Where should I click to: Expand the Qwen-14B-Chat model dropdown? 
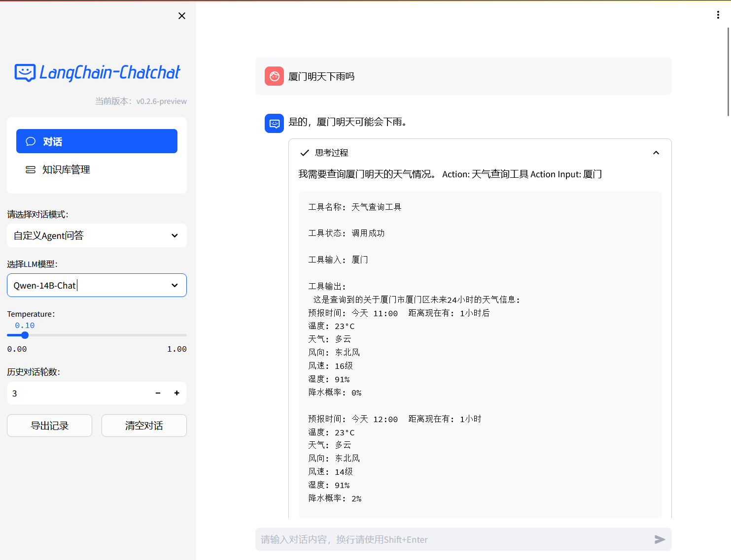pyautogui.click(x=97, y=285)
